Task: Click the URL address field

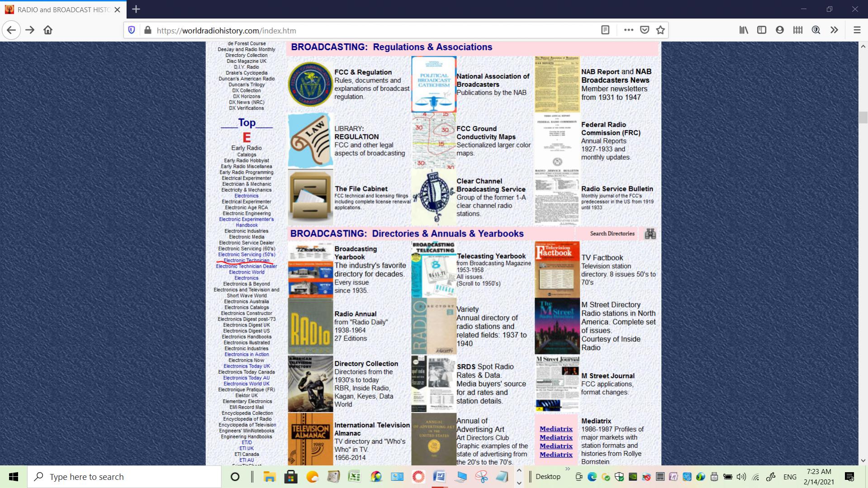Action: click(375, 30)
